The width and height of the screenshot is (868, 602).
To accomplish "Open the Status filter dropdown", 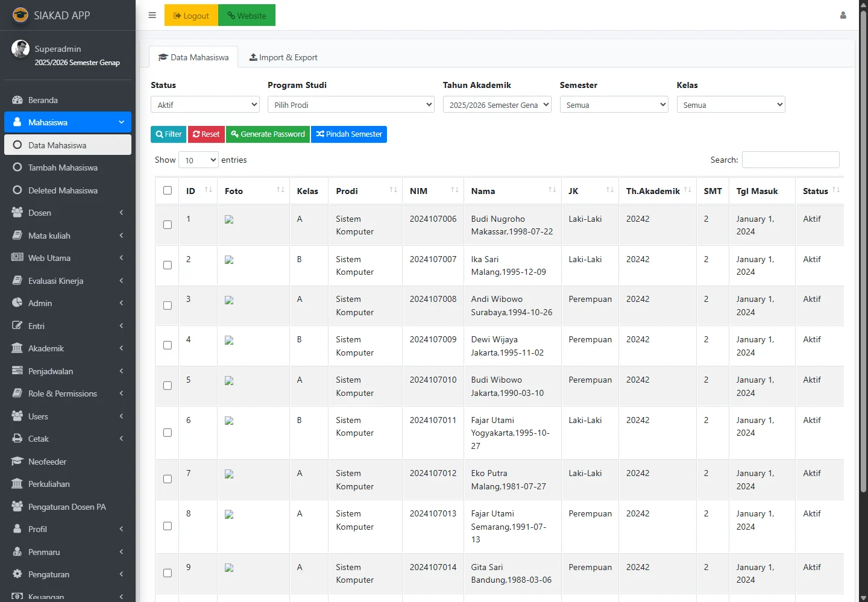I will click(205, 104).
